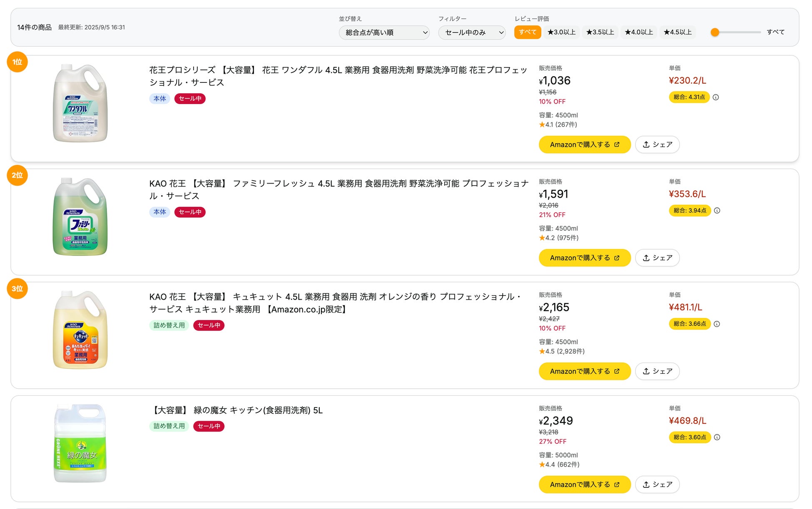The width and height of the screenshot is (812, 509).
Task: Click the ¥1,036 sale price
Action: pyautogui.click(x=555, y=81)
